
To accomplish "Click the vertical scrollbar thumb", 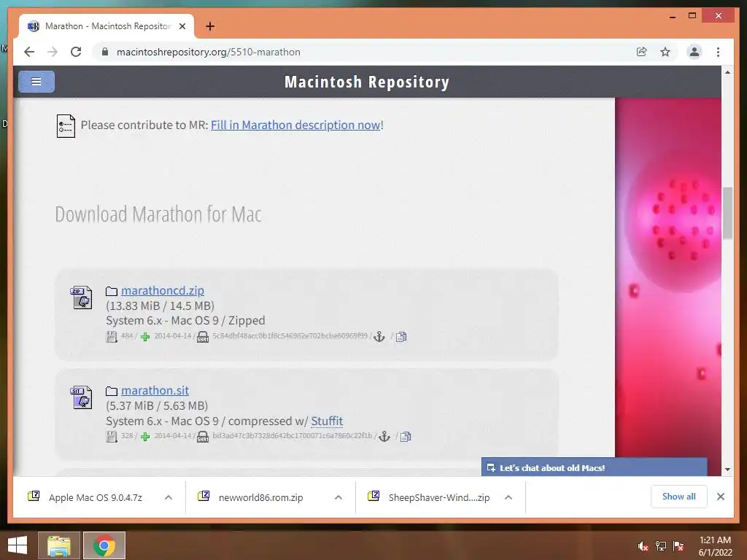I will 727,213.
